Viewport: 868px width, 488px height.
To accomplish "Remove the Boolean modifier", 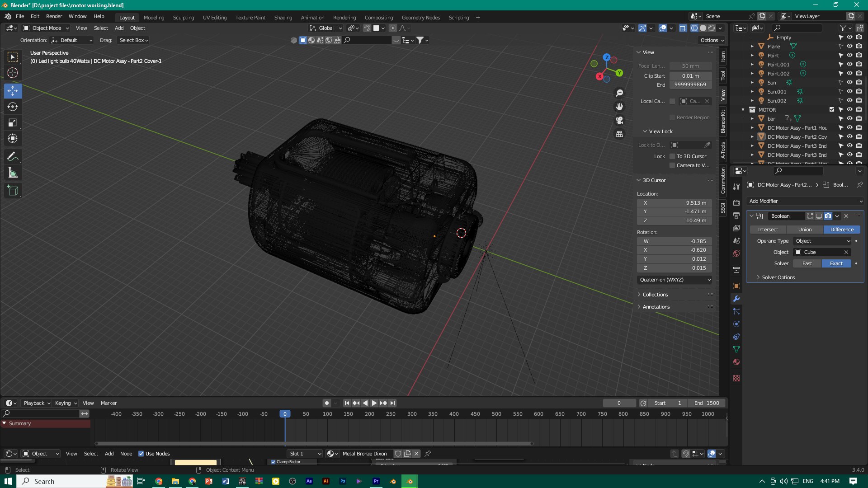I will pos(846,216).
